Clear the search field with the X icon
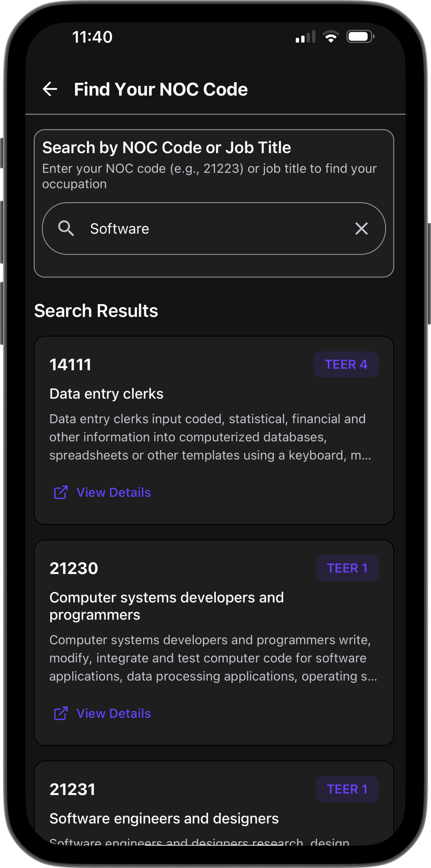This screenshot has height=868, width=431. click(x=361, y=228)
